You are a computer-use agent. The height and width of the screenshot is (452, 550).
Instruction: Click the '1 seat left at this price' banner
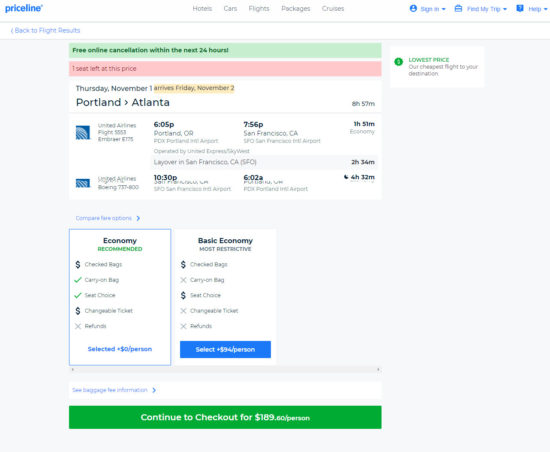point(225,68)
